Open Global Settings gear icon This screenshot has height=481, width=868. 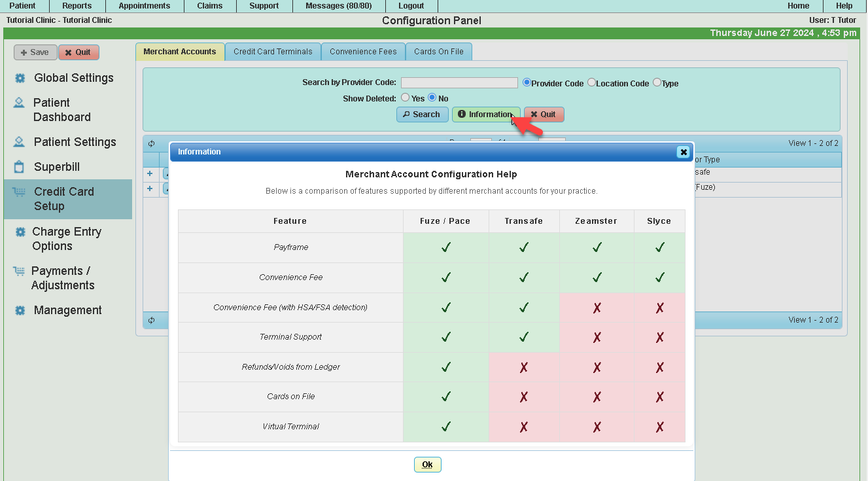[x=20, y=79]
